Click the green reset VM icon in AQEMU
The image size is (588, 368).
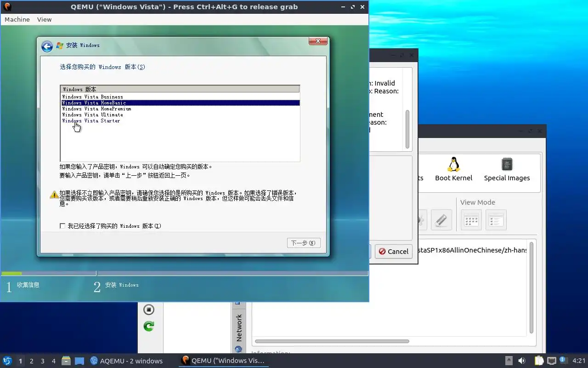pos(148,326)
